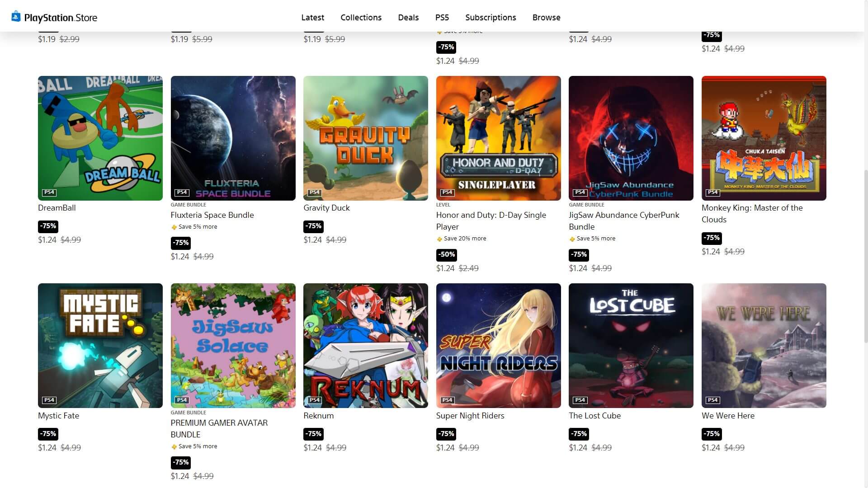Image resolution: width=868 pixels, height=488 pixels.
Task: Click PS Plus icon under JigSaw CyberPunk Bundle
Action: [x=572, y=239]
